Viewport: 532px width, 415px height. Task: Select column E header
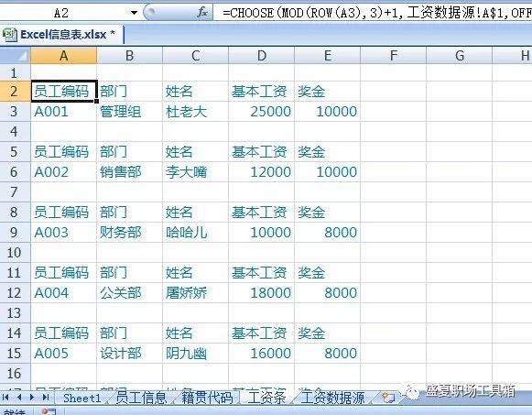point(328,56)
